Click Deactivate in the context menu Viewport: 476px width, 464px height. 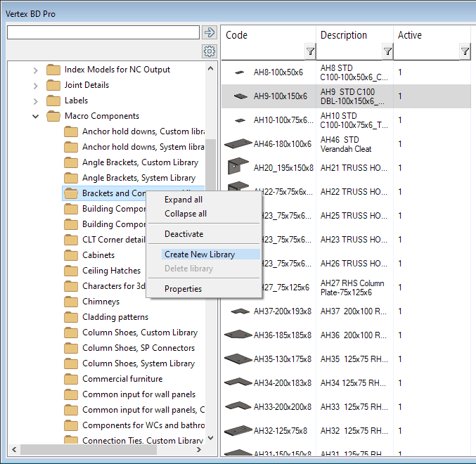point(184,234)
